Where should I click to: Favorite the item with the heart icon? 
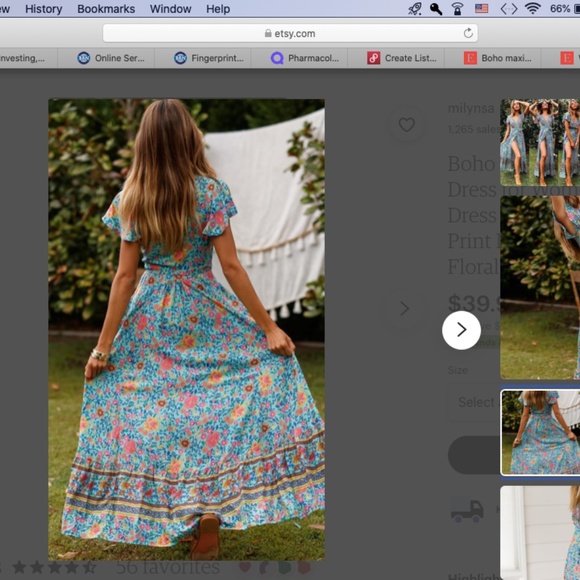tap(407, 125)
